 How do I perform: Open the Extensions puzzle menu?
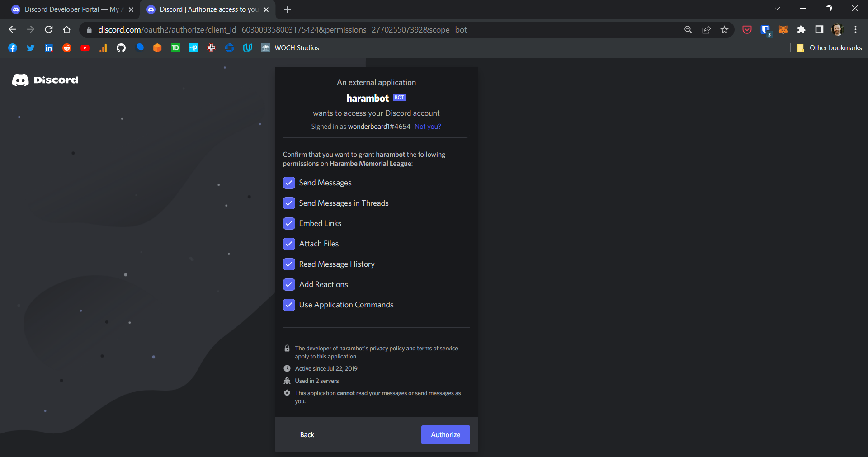tap(801, 30)
